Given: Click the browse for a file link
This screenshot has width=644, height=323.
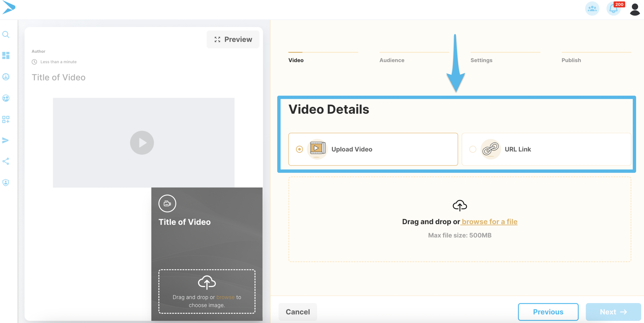Looking at the screenshot, I should pyautogui.click(x=490, y=222).
